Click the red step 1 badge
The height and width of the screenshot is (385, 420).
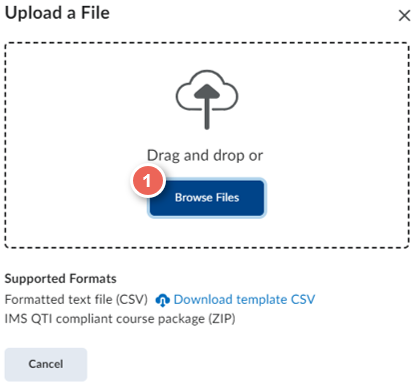pos(147,181)
